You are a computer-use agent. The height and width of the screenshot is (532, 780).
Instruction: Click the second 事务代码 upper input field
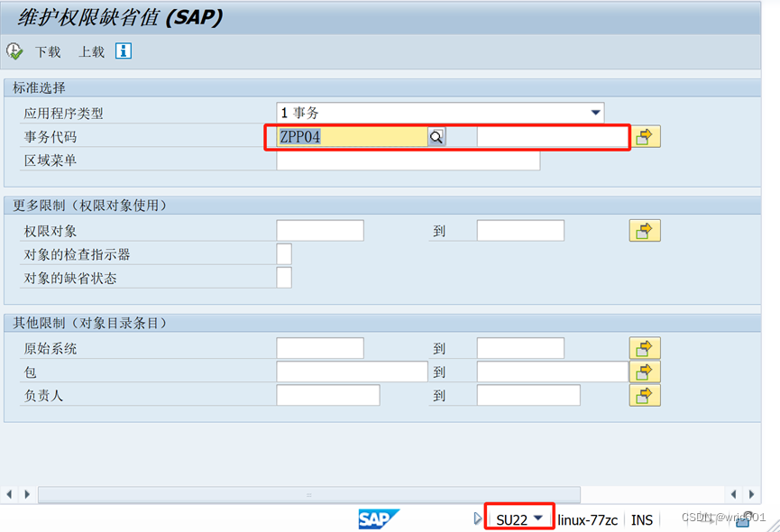(x=552, y=137)
